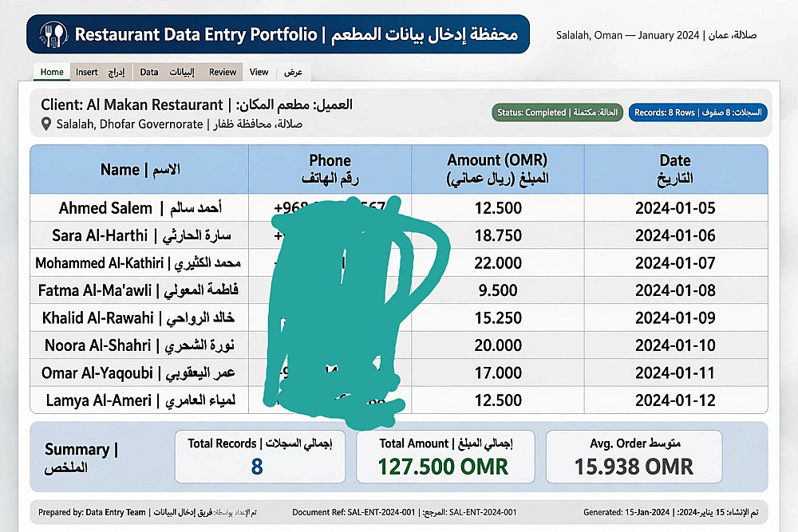Click the Records: 8 Rows blue badge
Viewport: 798px width, 532px height.
pos(697,112)
